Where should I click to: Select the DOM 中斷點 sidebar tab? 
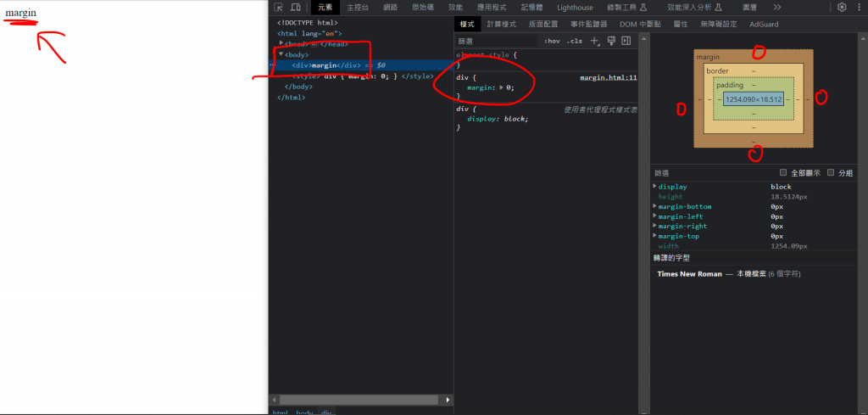pos(640,24)
